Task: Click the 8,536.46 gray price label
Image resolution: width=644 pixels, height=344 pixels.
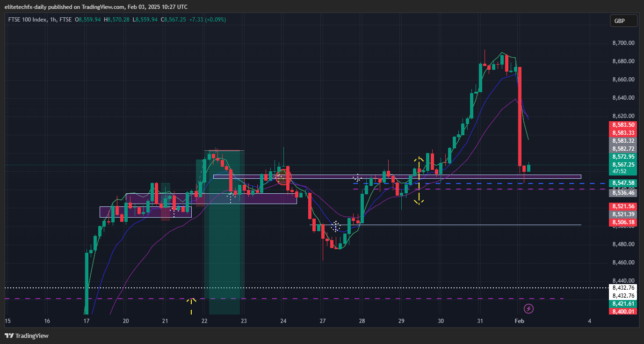Action: (623, 193)
